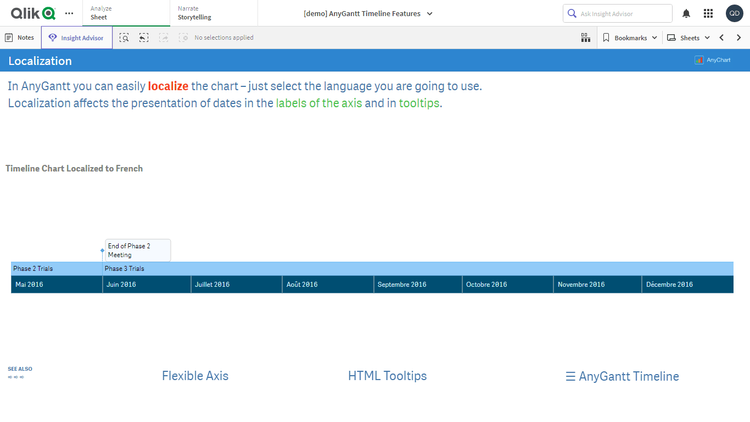Toggle the Notes panel
750x422 pixels.
click(x=19, y=37)
